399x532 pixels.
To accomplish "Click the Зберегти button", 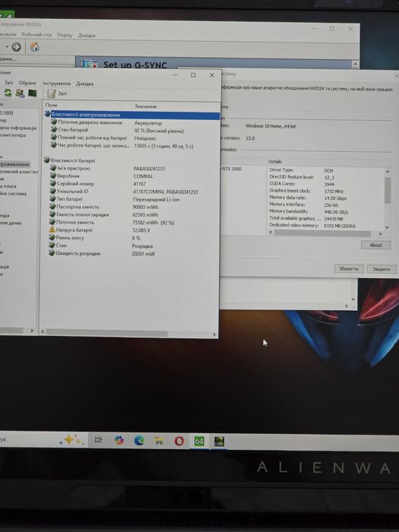I will 349,268.
